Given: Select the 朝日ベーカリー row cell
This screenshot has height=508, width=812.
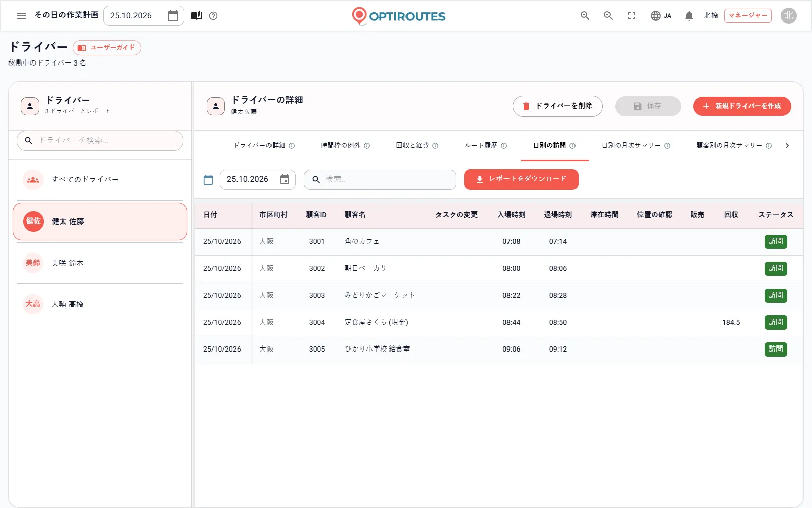Looking at the screenshot, I should pos(369,269).
